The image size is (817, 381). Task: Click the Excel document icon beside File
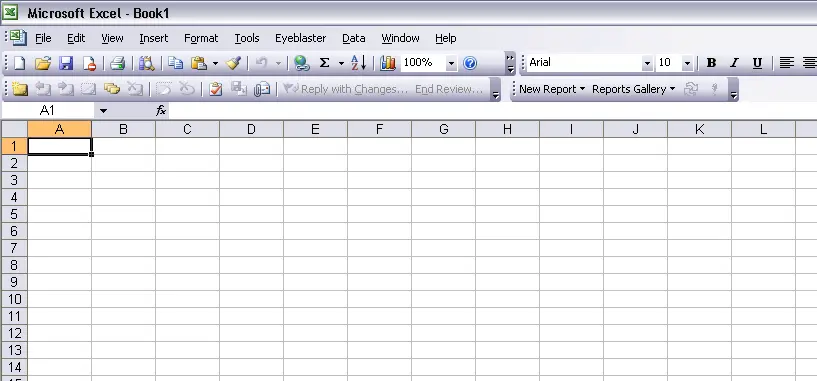pos(19,38)
